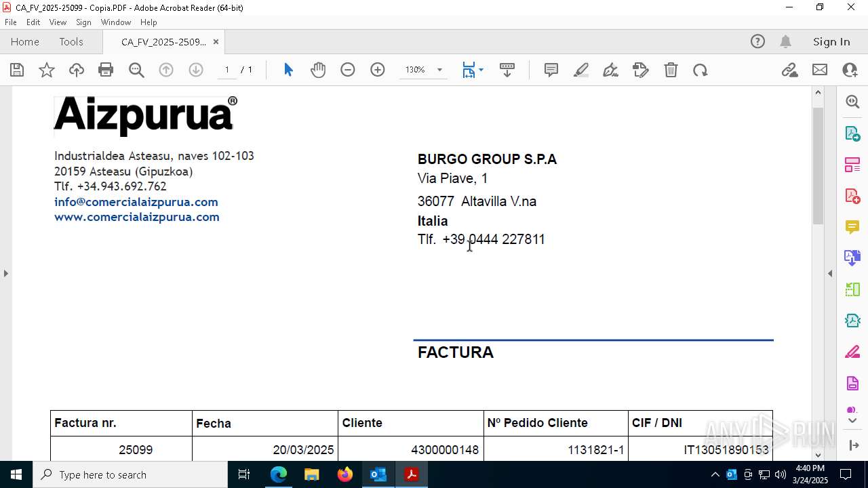Click the scrollbar up arrow
Screen dimensions: 868x488
[x=818, y=92]
